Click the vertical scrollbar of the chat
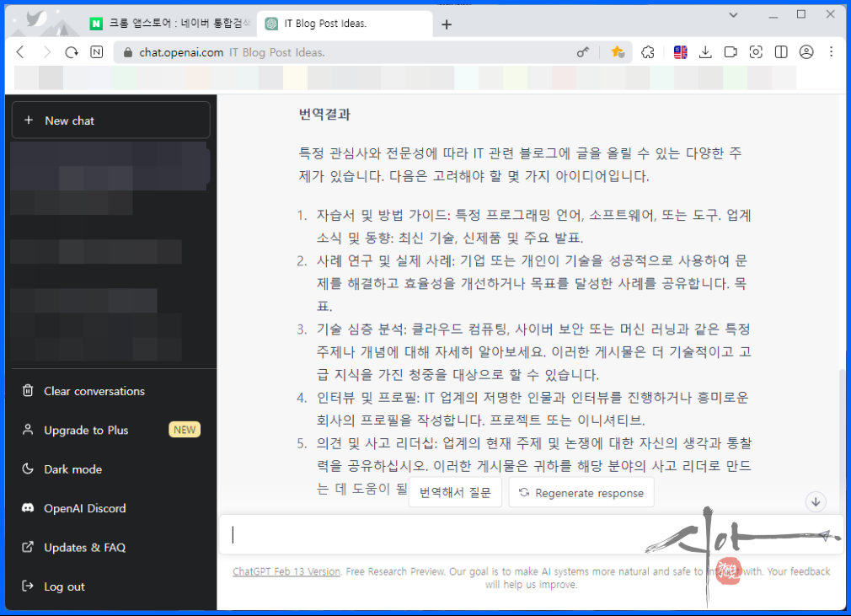This screenshot has width=851, height=616. click(x=843, y=440)
